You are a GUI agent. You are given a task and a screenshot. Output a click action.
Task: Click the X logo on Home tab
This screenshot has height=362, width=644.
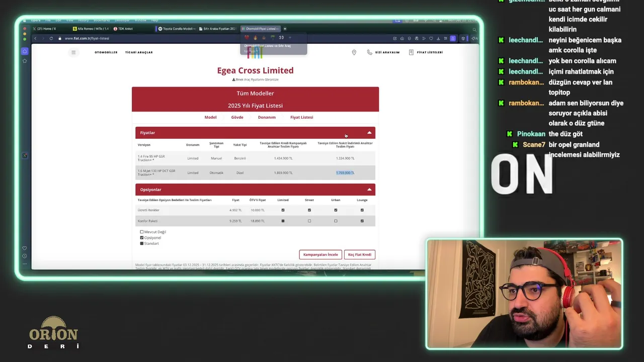(34, 29)
